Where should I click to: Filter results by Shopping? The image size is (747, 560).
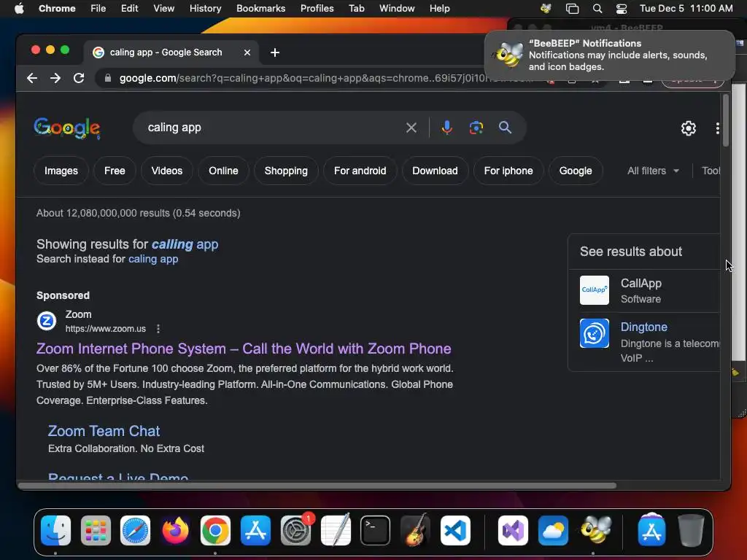[x=286, y=171]
